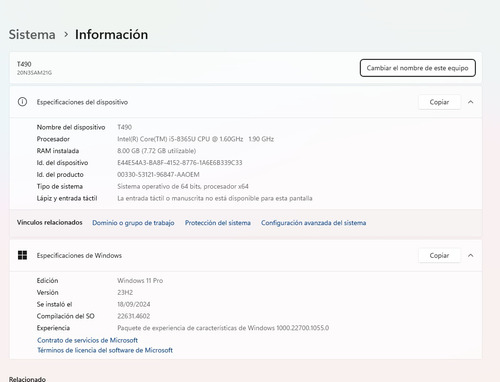Open Configuración avanzada del sistema link
This screenshot has width=500, height=382.
tap(314, 223)
